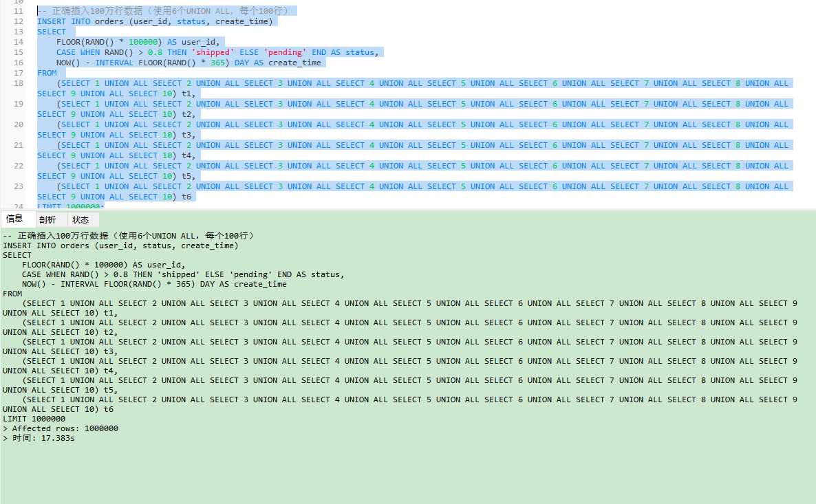Click line number 14 in editor gutter
Screen dimensions: 816x504
(19, 42)
